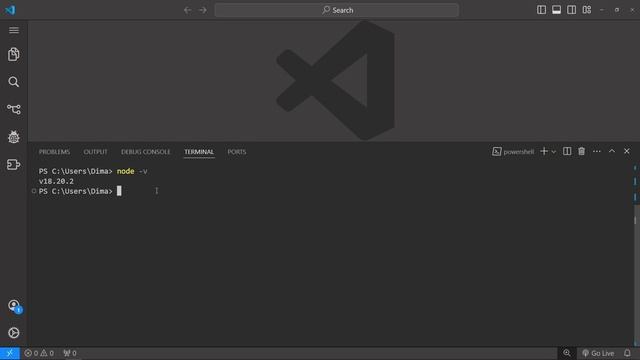Go forward in navigation history
This screenshot has width=640, height=360.
pos(203,10)
